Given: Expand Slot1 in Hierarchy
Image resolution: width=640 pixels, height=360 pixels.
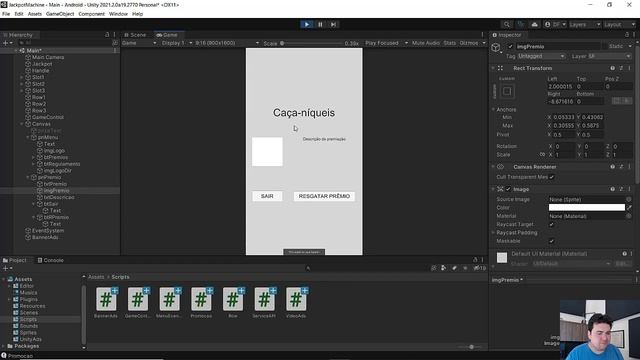Looking at the screenshot, I should click(22, 77).
